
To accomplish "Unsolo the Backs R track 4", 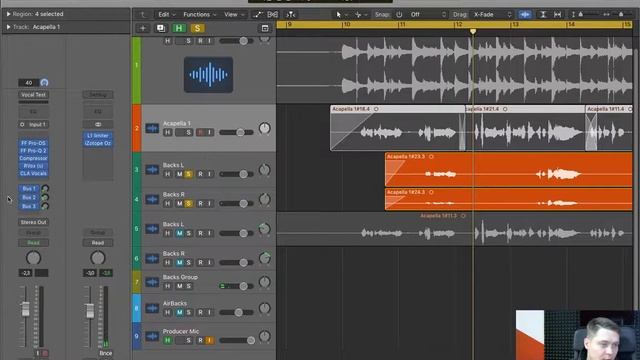I will pos(188,203).
